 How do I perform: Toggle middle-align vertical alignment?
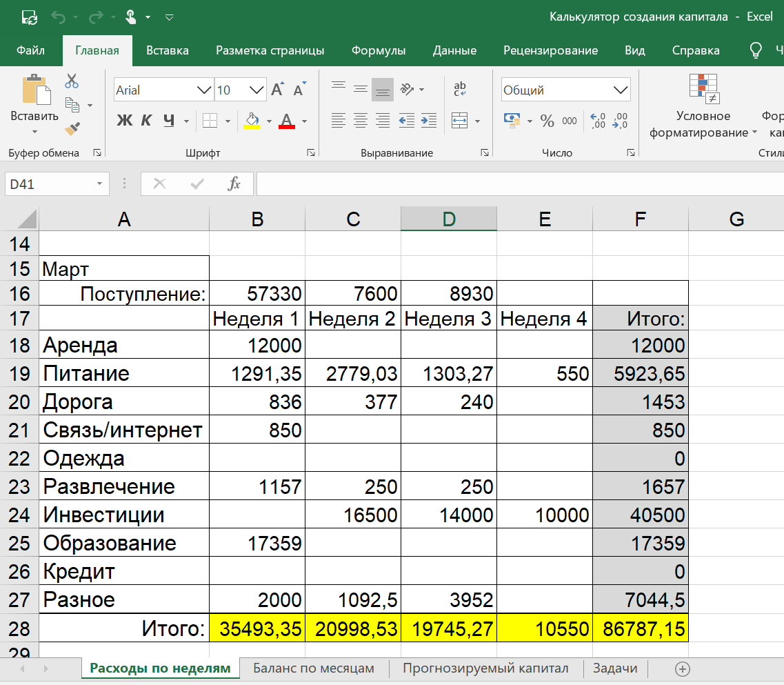[360, 88]
